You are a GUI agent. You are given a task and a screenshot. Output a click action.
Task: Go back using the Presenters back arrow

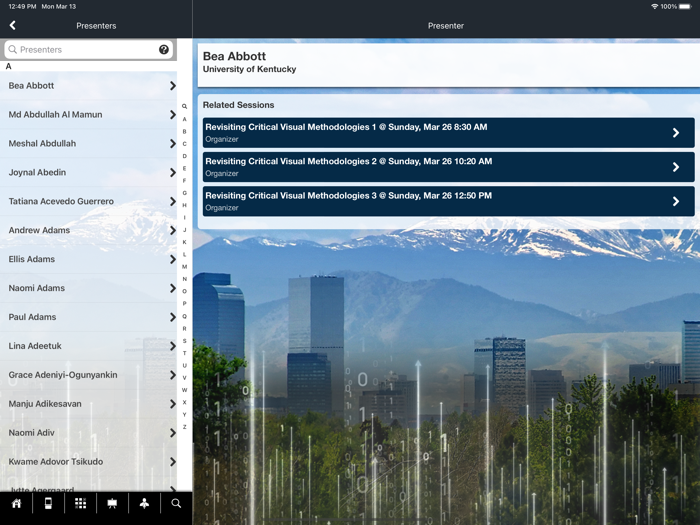[x=12, y=25]
